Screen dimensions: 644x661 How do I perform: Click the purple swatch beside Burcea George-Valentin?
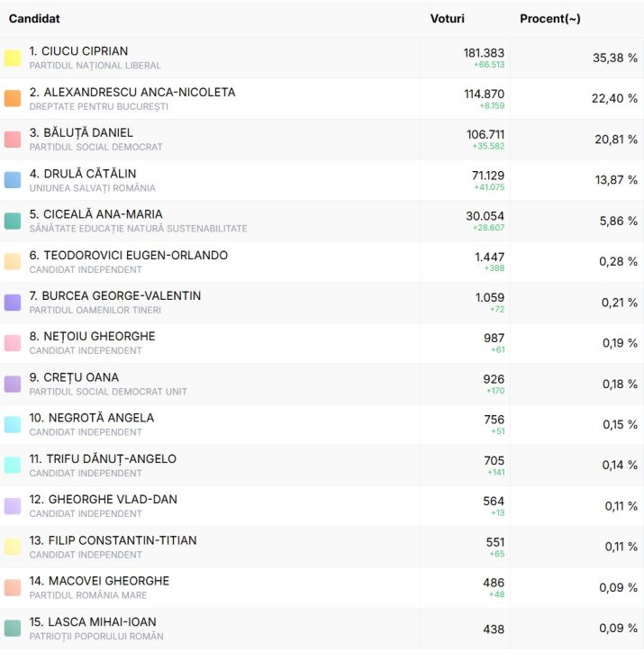click(x=13, y=303)
